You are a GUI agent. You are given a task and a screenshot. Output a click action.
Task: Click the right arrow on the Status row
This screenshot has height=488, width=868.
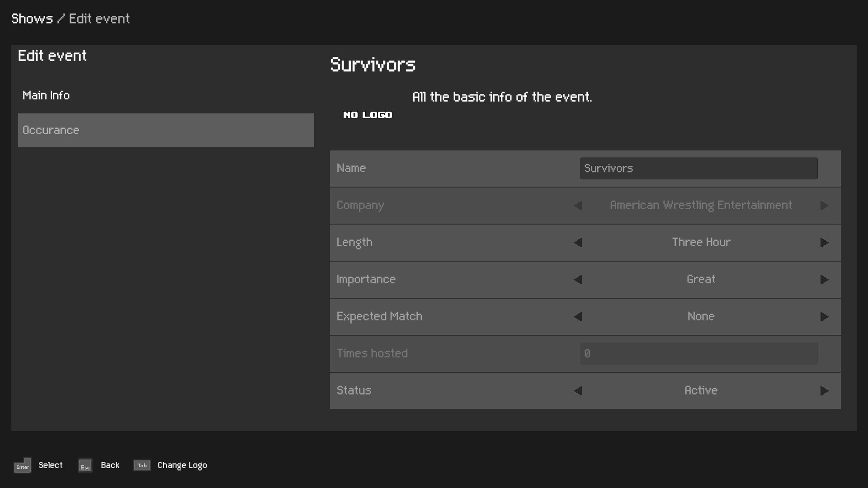tap(825, 391)
